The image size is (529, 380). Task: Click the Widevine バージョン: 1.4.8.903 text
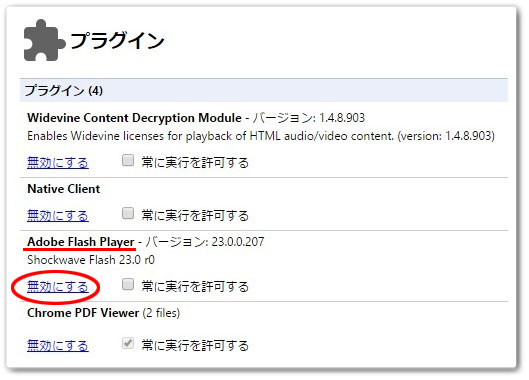309,118
